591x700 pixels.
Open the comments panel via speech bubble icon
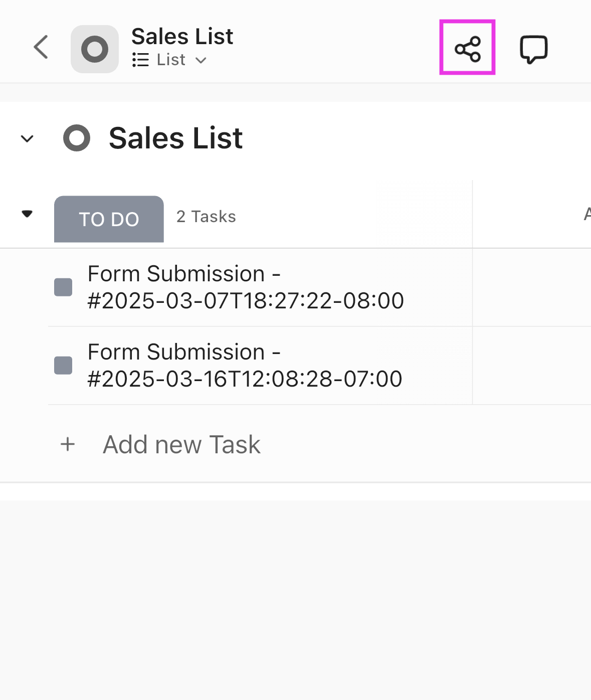(533, 48)
